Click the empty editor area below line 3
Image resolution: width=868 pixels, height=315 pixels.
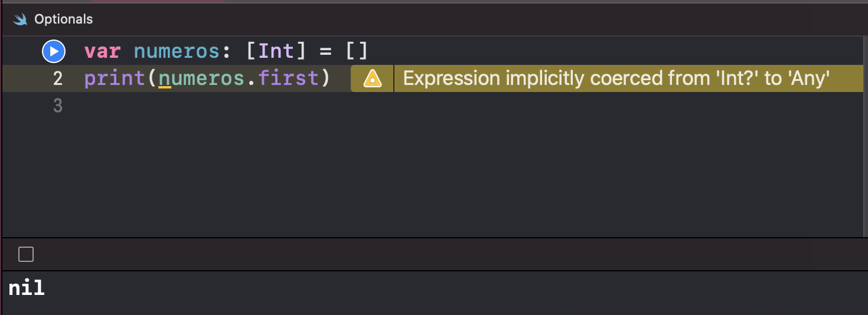[x=434, y=177]
